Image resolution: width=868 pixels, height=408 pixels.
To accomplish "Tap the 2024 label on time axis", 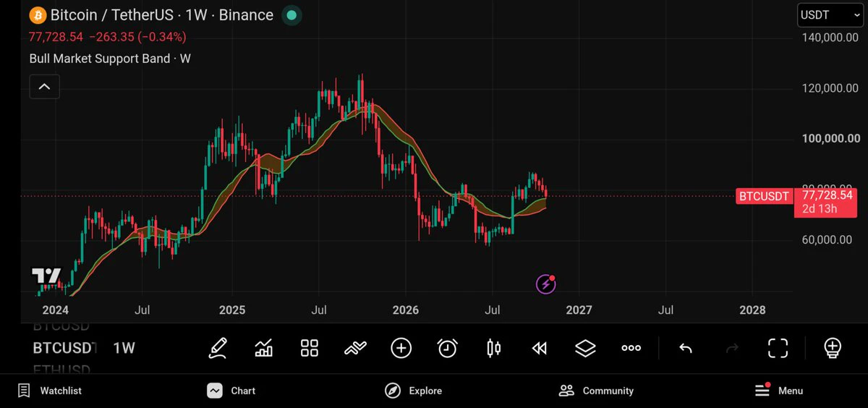I will click(55, 310).
